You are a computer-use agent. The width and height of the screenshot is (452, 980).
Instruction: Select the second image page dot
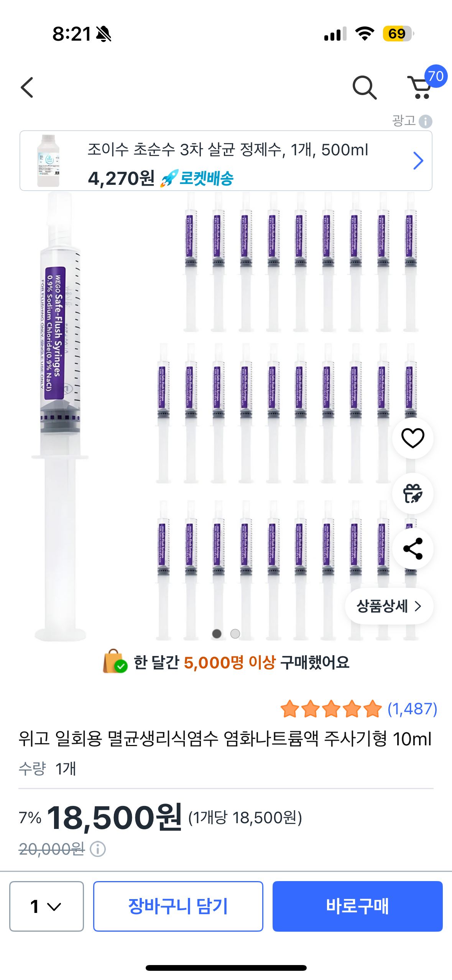click(x=235, y=634)
